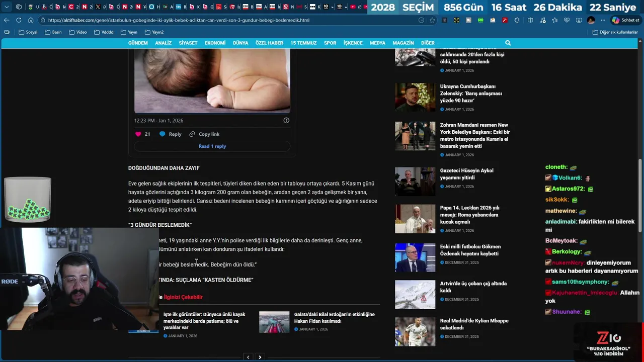Click the yellow arrows extension icon

pyautogui.click(x=456, y=20)
